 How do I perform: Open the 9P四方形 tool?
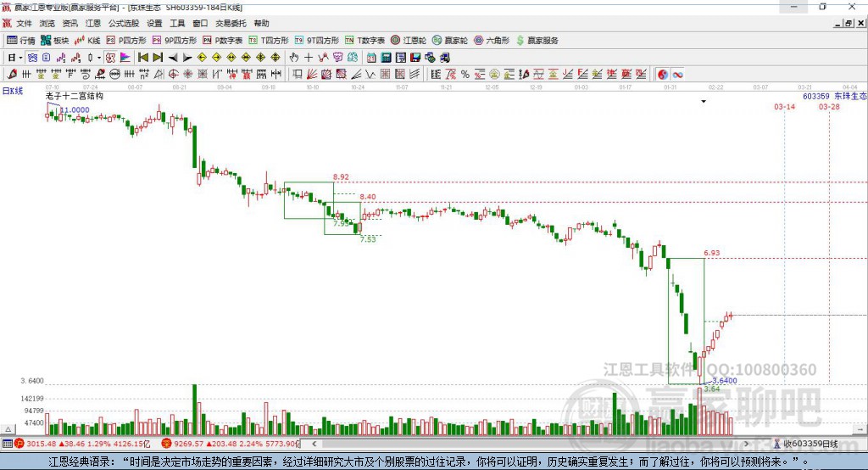pyautogui.click(x=175, y=41)
